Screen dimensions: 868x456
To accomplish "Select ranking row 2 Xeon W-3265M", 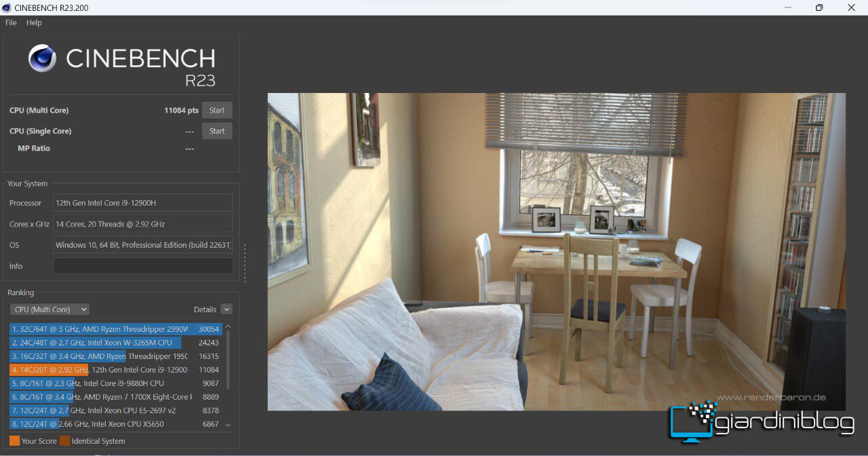I will click(116, 343).
